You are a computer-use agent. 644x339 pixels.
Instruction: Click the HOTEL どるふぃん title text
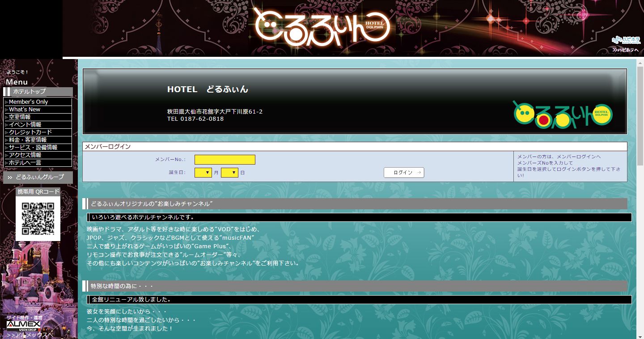tap(208, 89)
